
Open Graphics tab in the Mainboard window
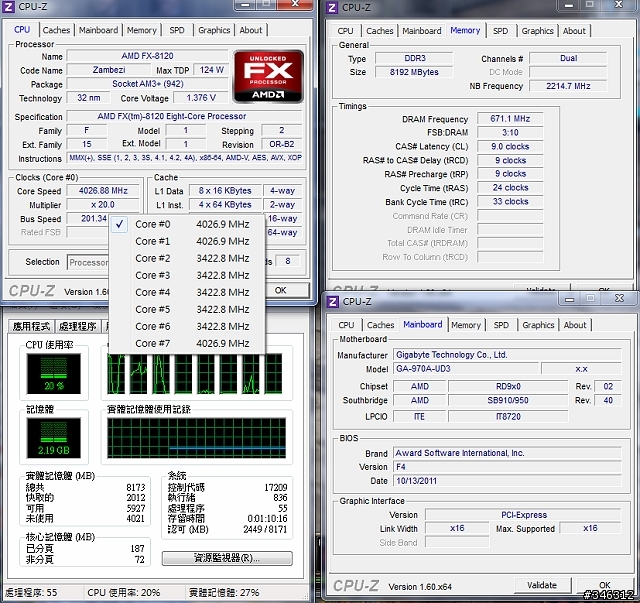[x=538, y=325]
